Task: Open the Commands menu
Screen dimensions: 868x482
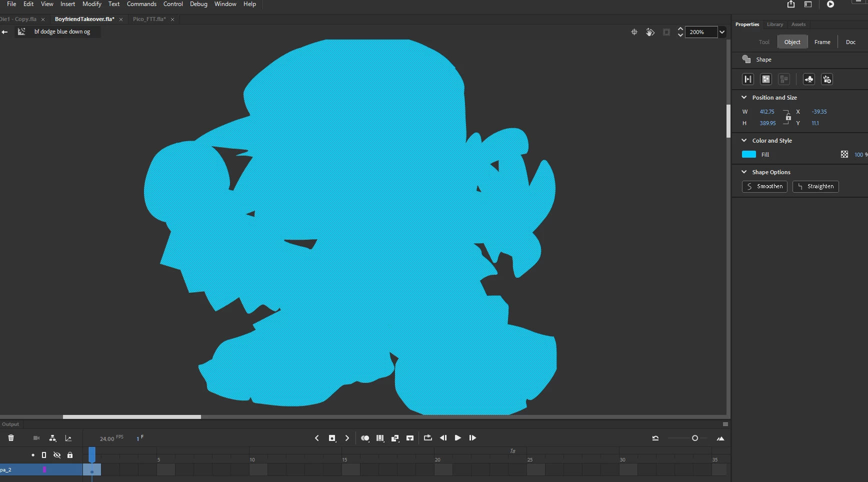Action: [141, 4]
